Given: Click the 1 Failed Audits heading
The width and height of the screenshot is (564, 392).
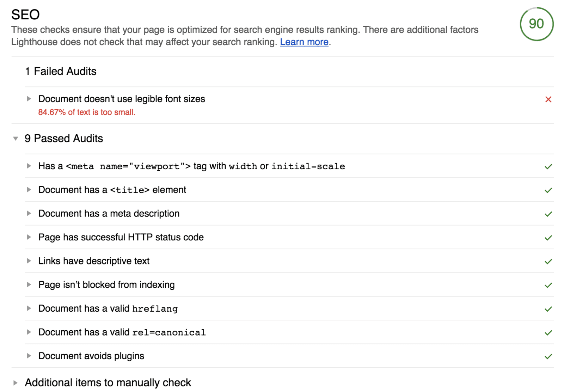Looking at the screenshot, I should [61, 72].
